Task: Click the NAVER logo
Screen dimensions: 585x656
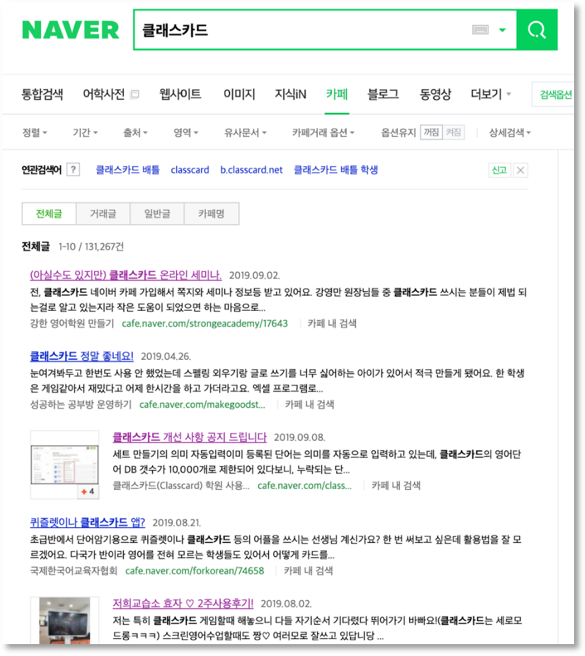Action: pyautogui.click(x=70, y=30)
